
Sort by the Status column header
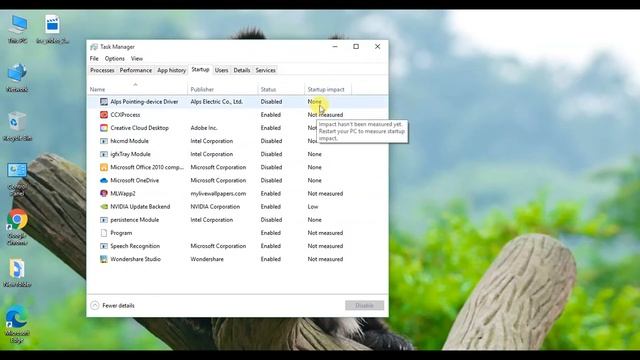pos(281,89)
